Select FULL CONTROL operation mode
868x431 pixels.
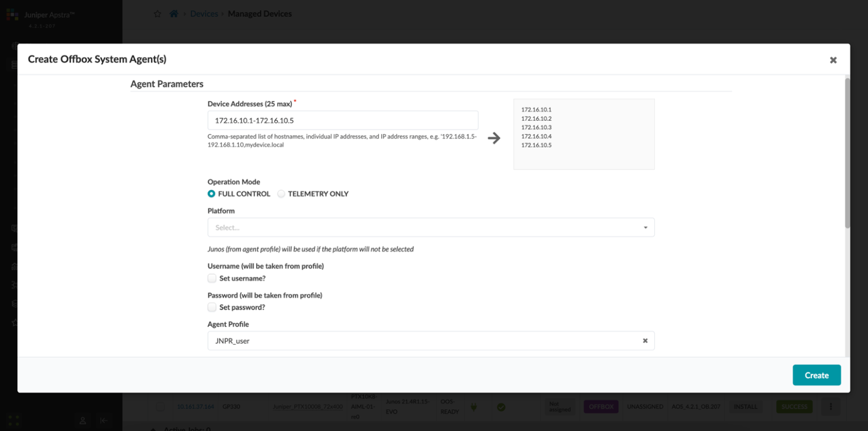click(212, 194)
